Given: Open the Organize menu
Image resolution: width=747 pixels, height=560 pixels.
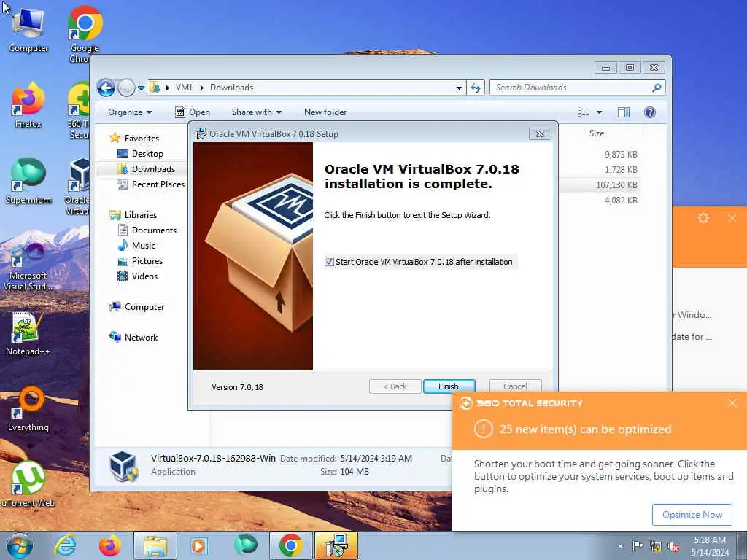Looking at the screenshot, I should pyautogui.click(x=130, y=112).
